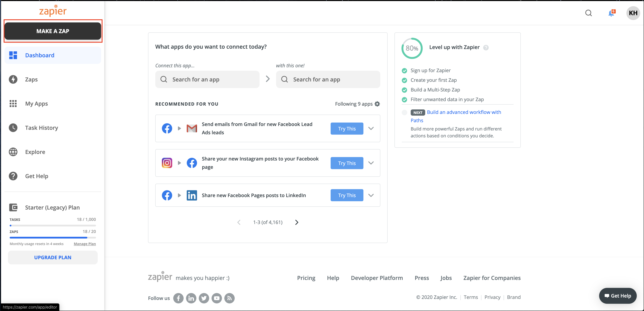Open the Terms link in footer
The height and width of the screenshot is (311, 644).
point(471,297)
